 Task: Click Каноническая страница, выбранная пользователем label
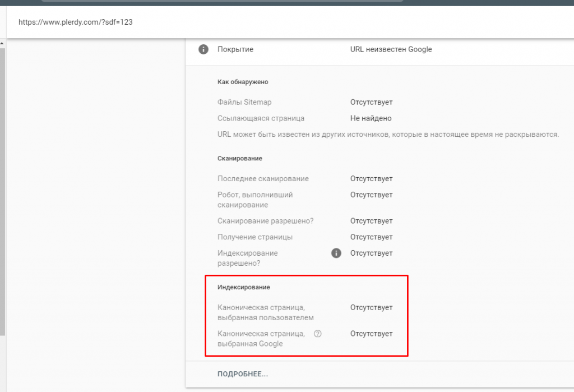[x=265, y=312]
